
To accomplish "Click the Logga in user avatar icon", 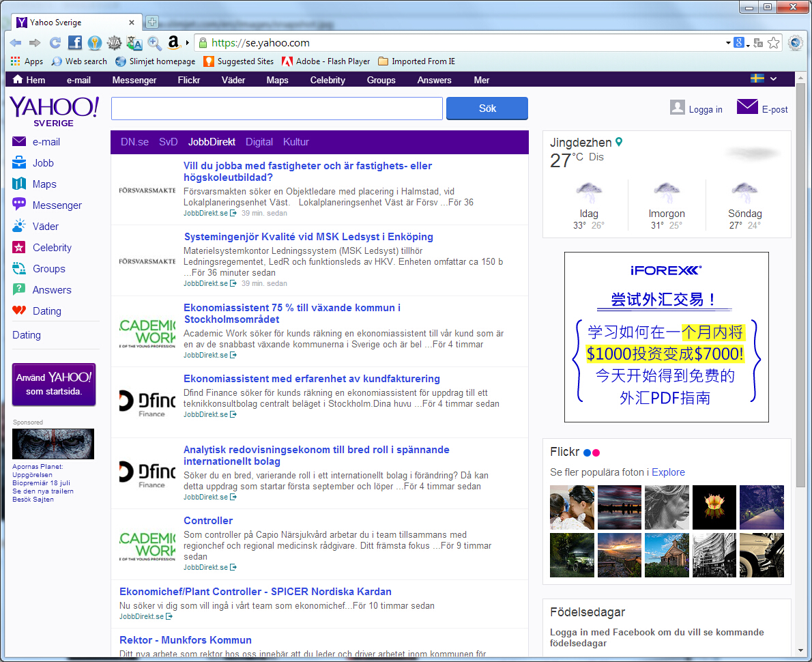I will (x=678, y=107).
